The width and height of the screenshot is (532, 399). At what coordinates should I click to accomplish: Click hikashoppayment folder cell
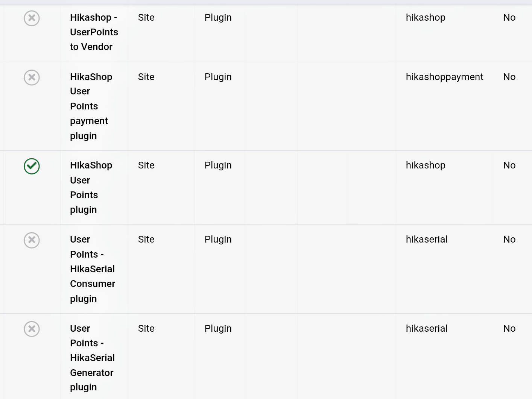(444, 77)
